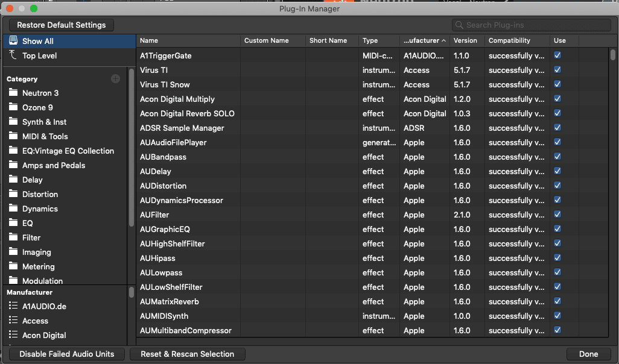
Task: Select AUDynamicsProcessor plug-in name
Action: pyautogui.click(x=182, y=200)
